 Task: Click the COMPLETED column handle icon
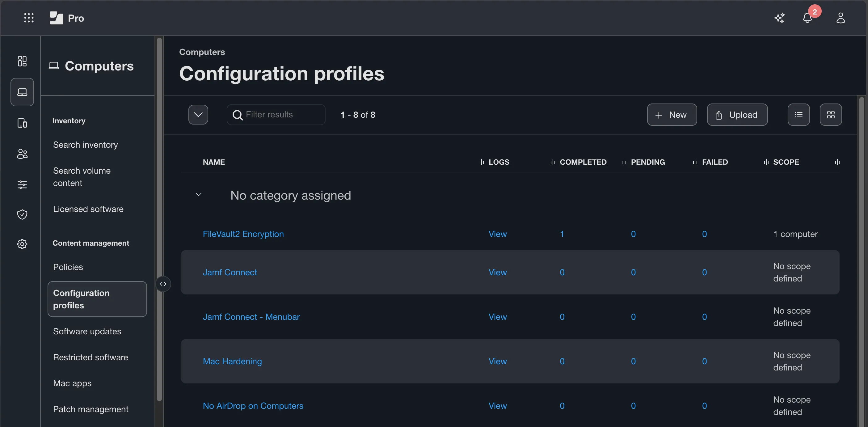coord(553,162)
